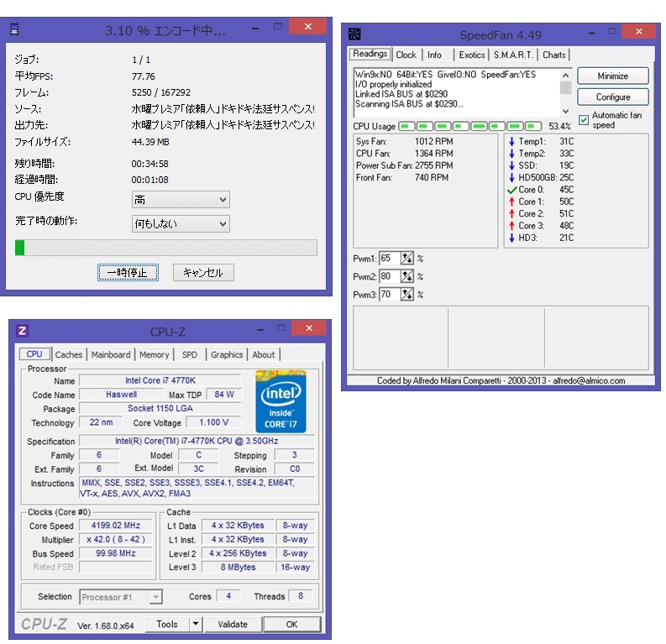The width and height of the screenshot is (666, 644).
Task: Open the Graphics tab in CPU-Z
Action: 227,354
